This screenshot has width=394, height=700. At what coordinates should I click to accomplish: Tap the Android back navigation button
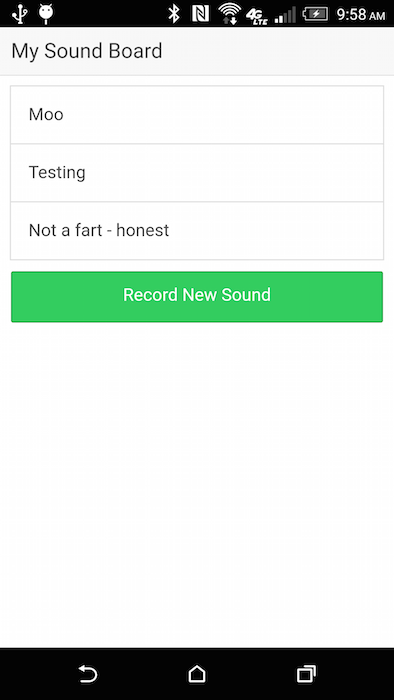(x=87, y=674)
